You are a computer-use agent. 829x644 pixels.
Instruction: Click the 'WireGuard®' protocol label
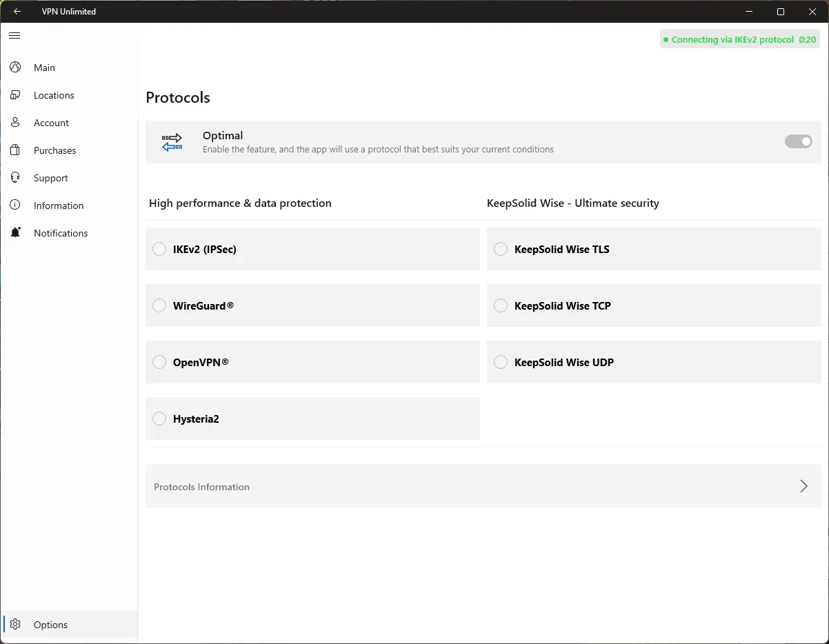203,306
